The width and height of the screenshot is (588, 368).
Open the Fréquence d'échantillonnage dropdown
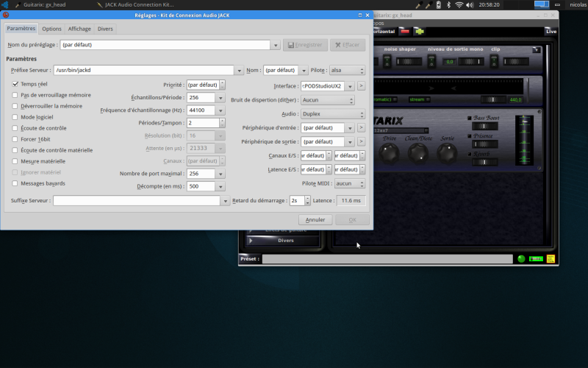[x=220, y=110]
